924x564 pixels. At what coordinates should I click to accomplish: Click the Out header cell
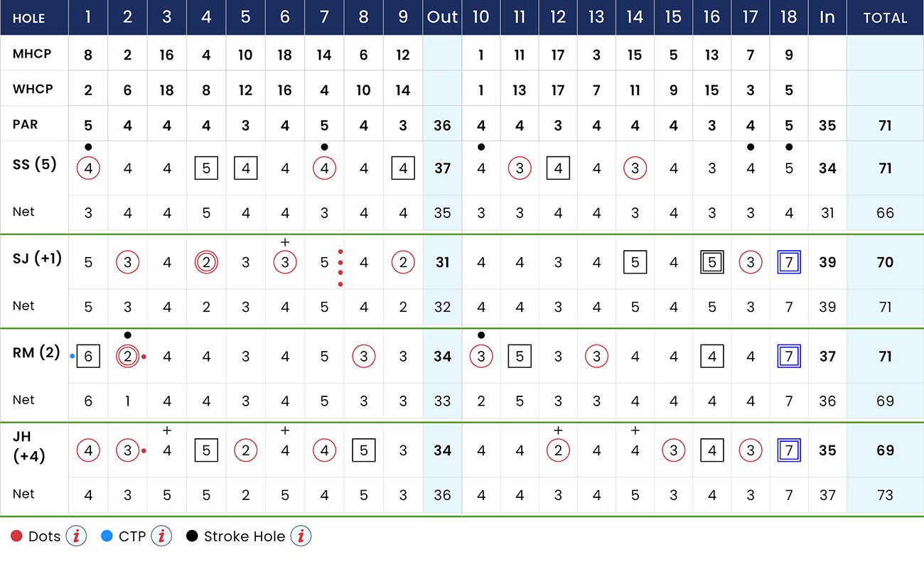click(x=442, y=17)
